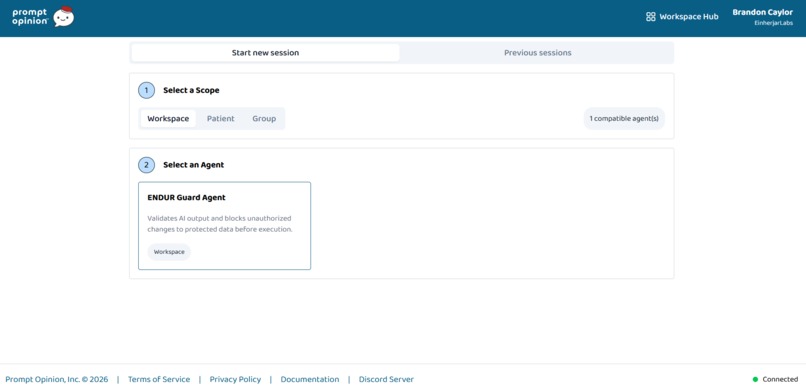Select the Patient scope option
This screenshot has width=806, height=392.
pyautogui.click(x=221, y=119)
